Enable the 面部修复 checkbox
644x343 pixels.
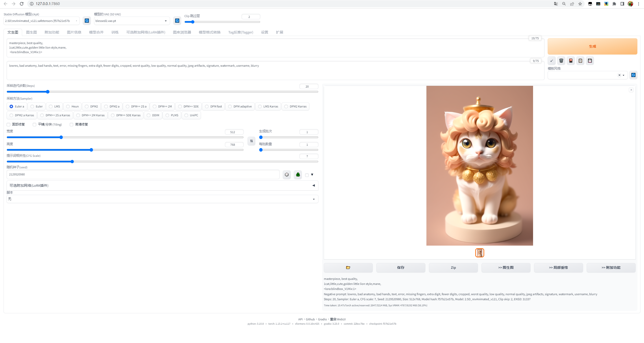click(9, 125)
